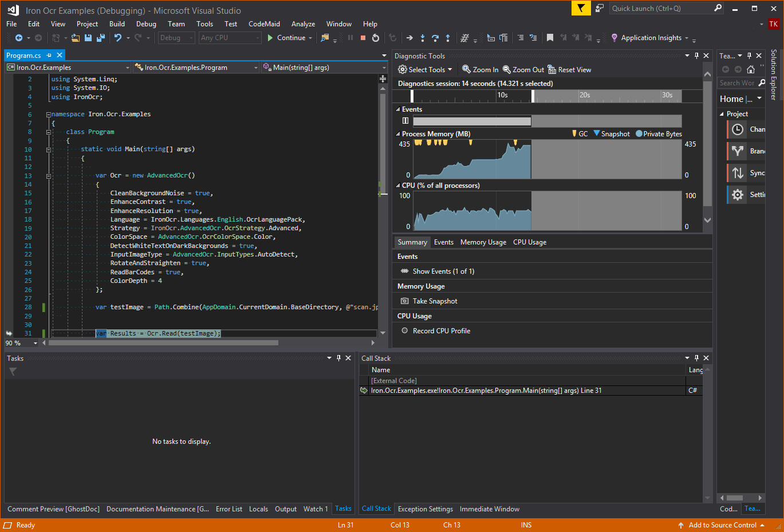Click the Save All toolbar icon
Viewport: 784px width, 532px height.
pos(101,37)
